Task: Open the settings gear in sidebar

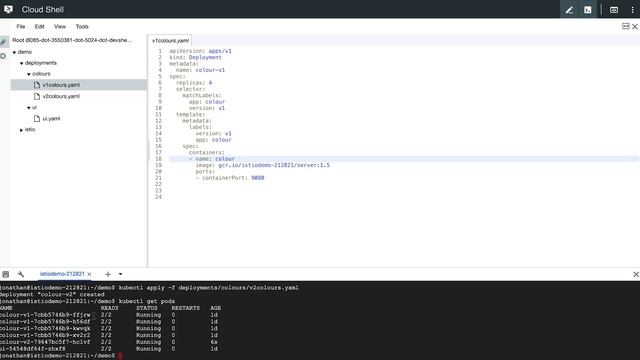Action: (3, 56)
